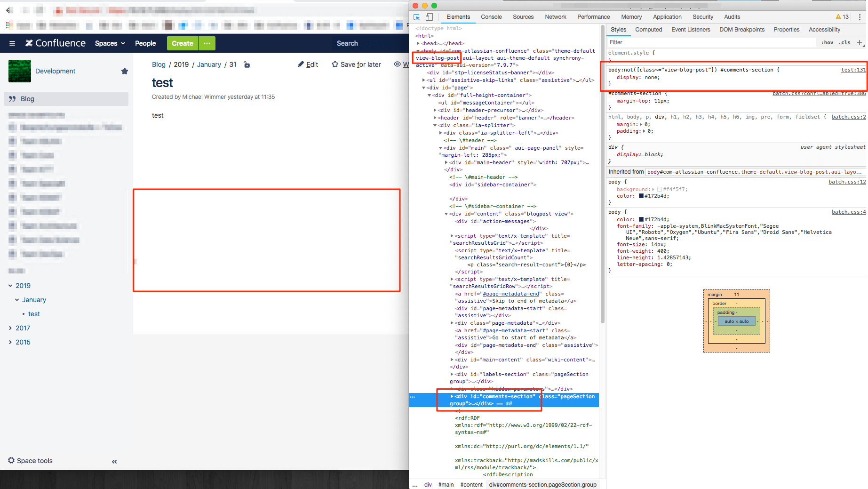Click the Styles Filter input field
The image size is (868, 489).
click(711, 42)
